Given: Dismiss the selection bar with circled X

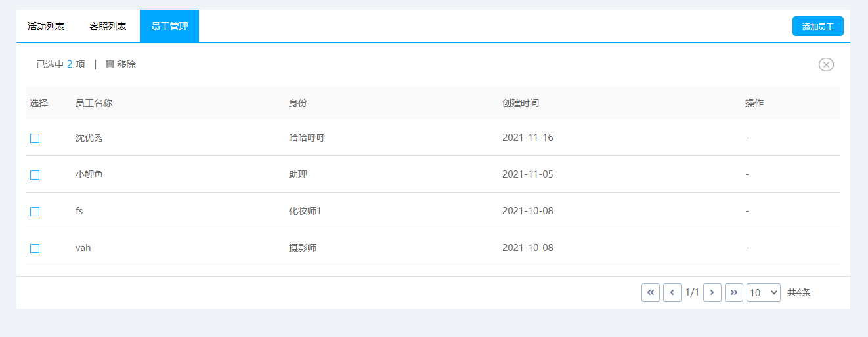Looking at the screenshot, I should pos(826,64).
